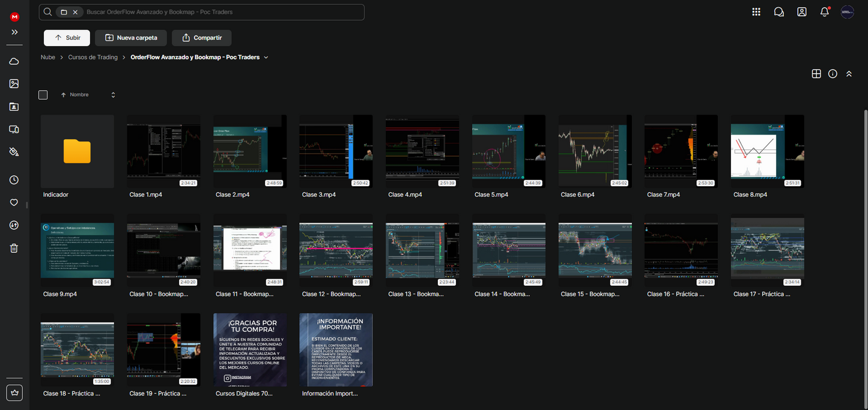The width and height of the screenshot is (868, 410).
Task: Open the notifications bell
Action: coord(824,11)
